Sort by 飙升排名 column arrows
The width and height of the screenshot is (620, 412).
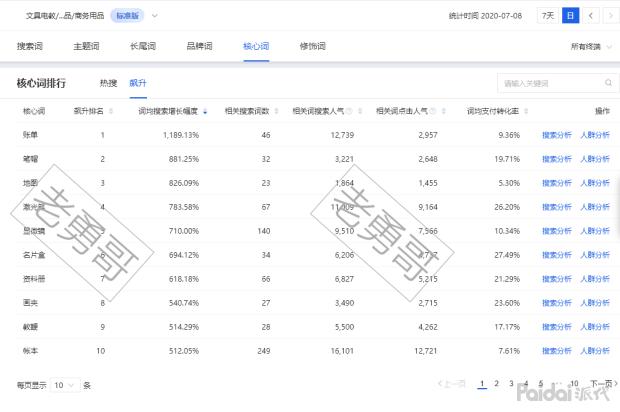pos(111,111)
